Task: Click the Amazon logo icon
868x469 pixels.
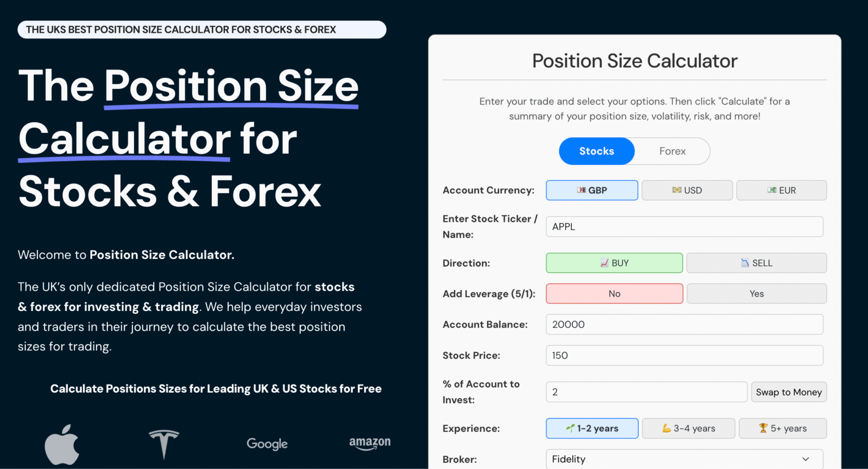Action: (x=370, y=444)
